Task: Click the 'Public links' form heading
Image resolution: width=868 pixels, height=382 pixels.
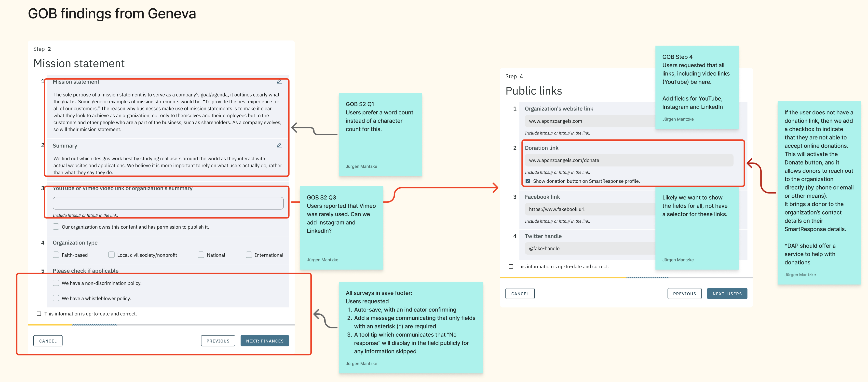Action: coord(534,91)
